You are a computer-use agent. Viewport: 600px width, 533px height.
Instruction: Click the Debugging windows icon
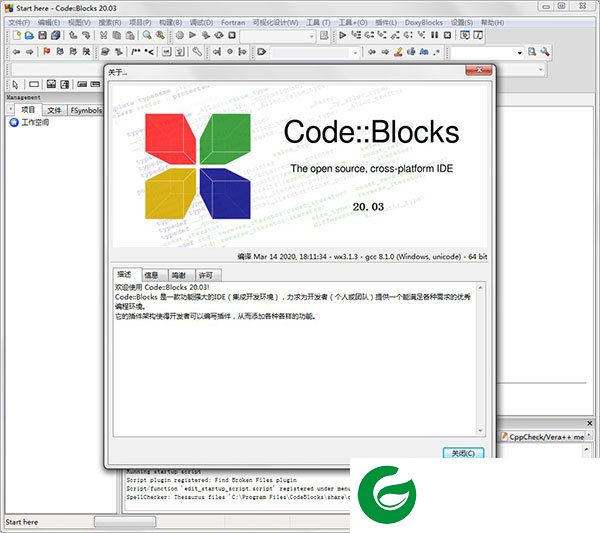coord(465,36)
